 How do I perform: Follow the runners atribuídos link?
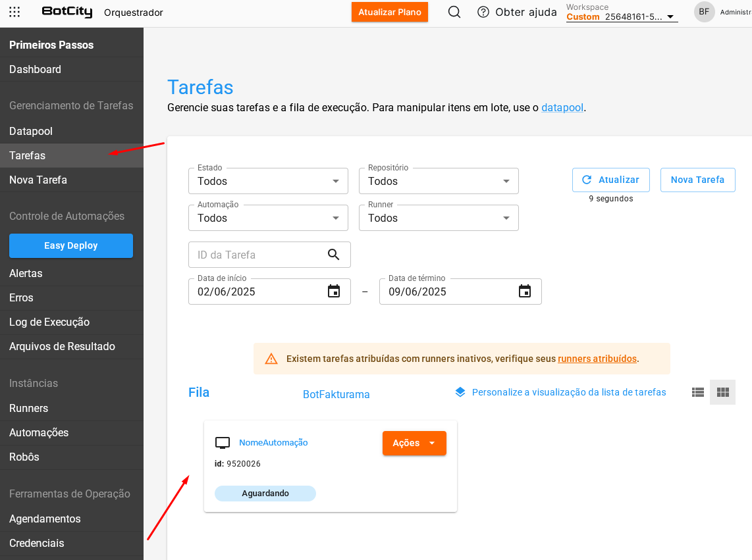597,359
